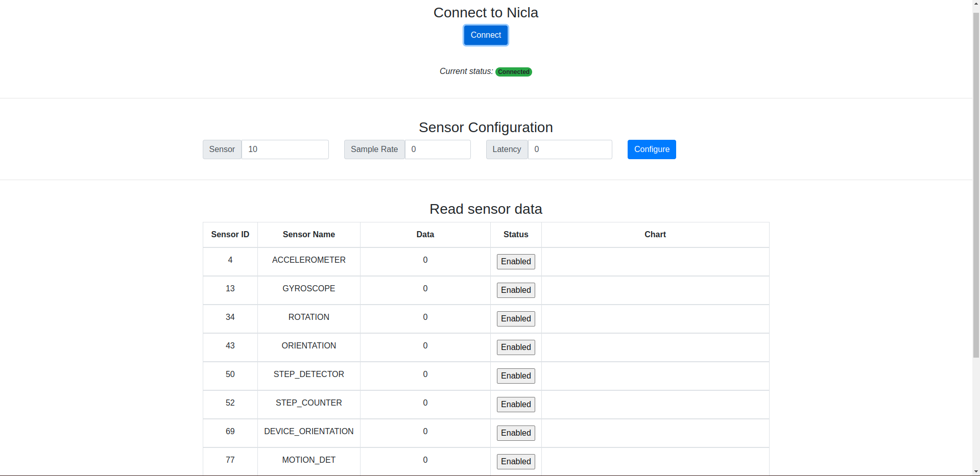Toggle ROTATION Enabled status button
Screen dimensions: 980x476
pos(516,319)
